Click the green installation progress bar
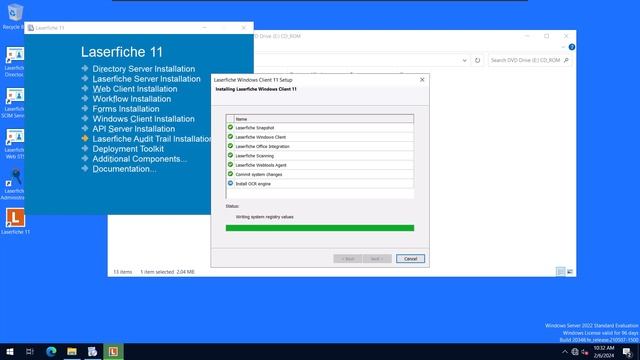Image resolution: width=640 pixels, height=360 pixels. point(320,228)
